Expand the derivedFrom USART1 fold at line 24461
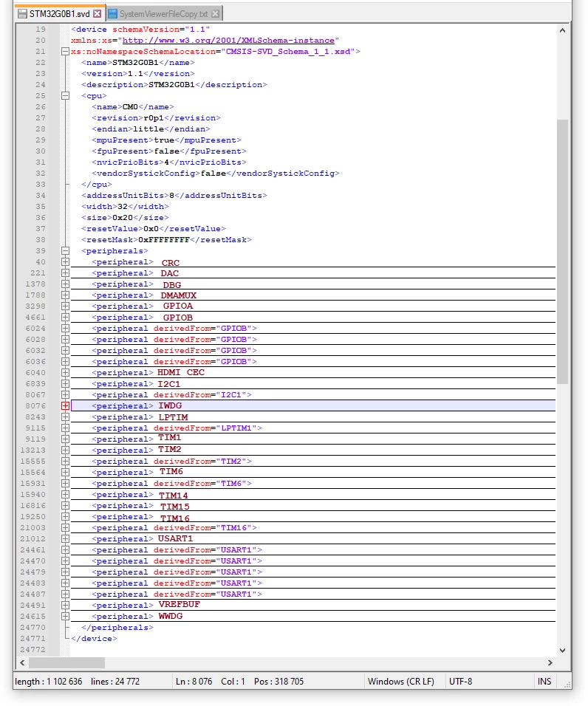588x706 pixels. click(65, 549)
